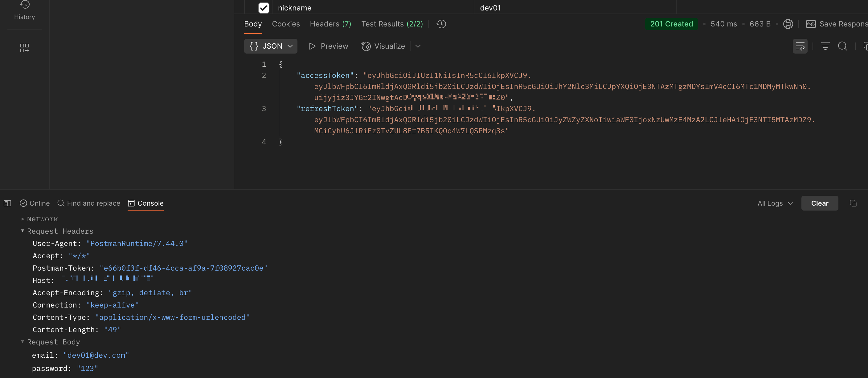
Task: Open the Test Results tab
Action: (392, 24)
